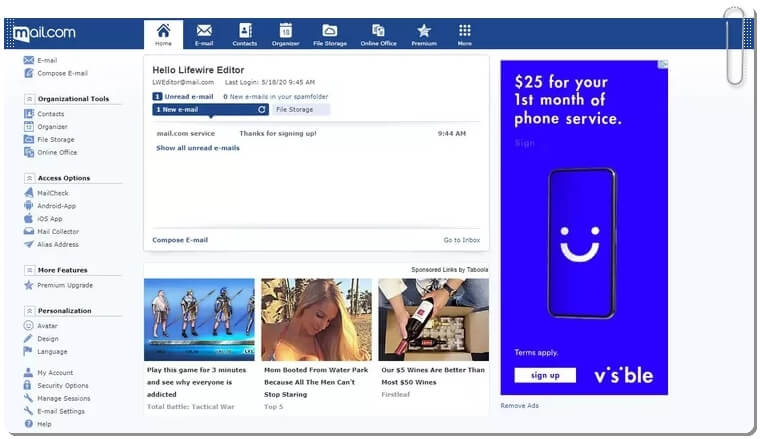This screenshot has width=760, height=439.
Task: Open the More apps grid menu
Action: tap(464, 34)
